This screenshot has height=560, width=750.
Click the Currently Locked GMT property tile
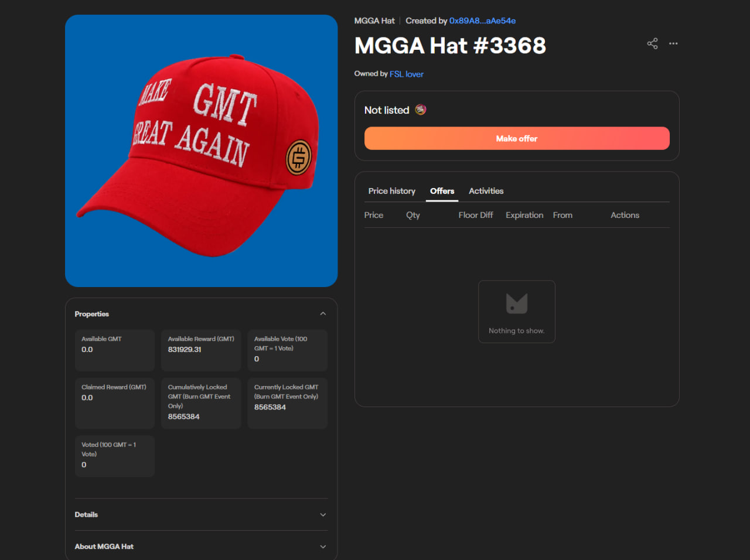point(287,403)
